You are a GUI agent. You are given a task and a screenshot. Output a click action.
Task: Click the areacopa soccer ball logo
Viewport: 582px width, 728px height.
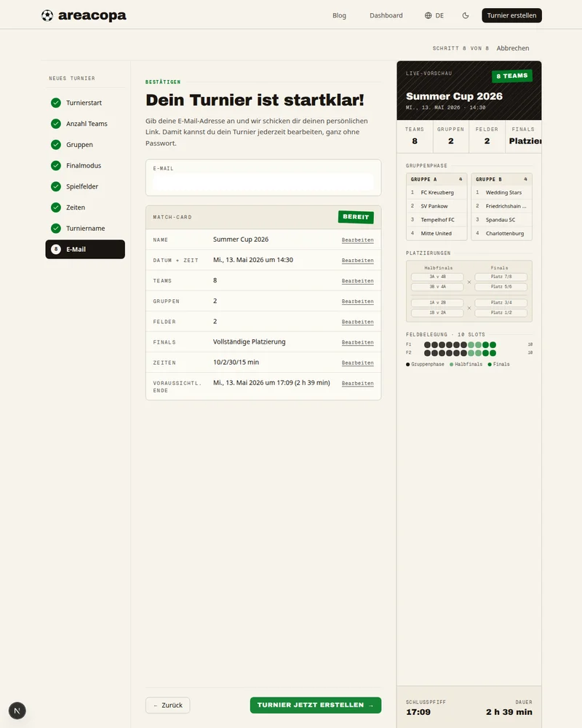pyautogui.click(x=47, y=15)
